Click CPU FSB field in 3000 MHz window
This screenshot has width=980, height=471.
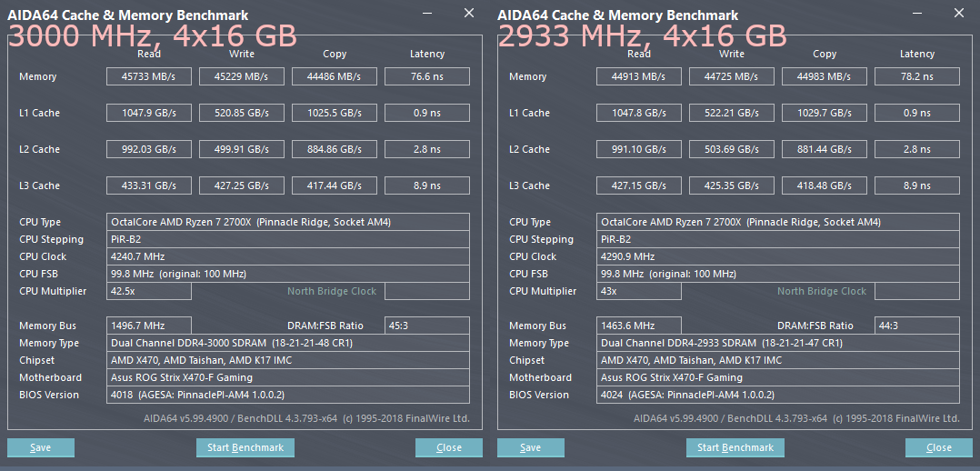[287, 274]
